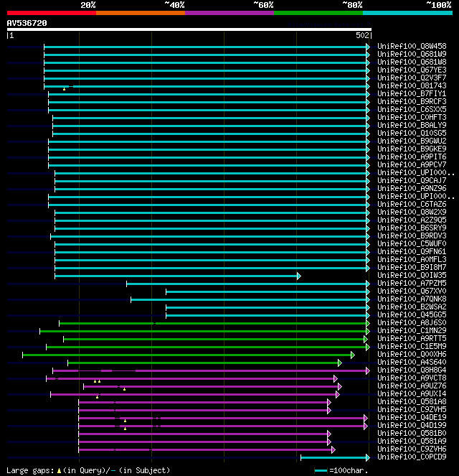Screen dimensions: 459x476
Task: Select the UniRef100_O81743 label
Action: pyautogui.click(x=412, y=85)
